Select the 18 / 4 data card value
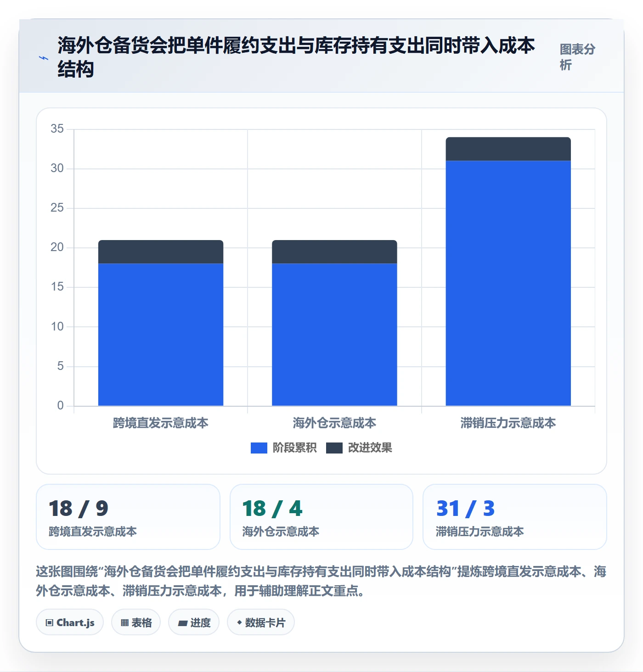643x672 pixels. coord(272,509)
